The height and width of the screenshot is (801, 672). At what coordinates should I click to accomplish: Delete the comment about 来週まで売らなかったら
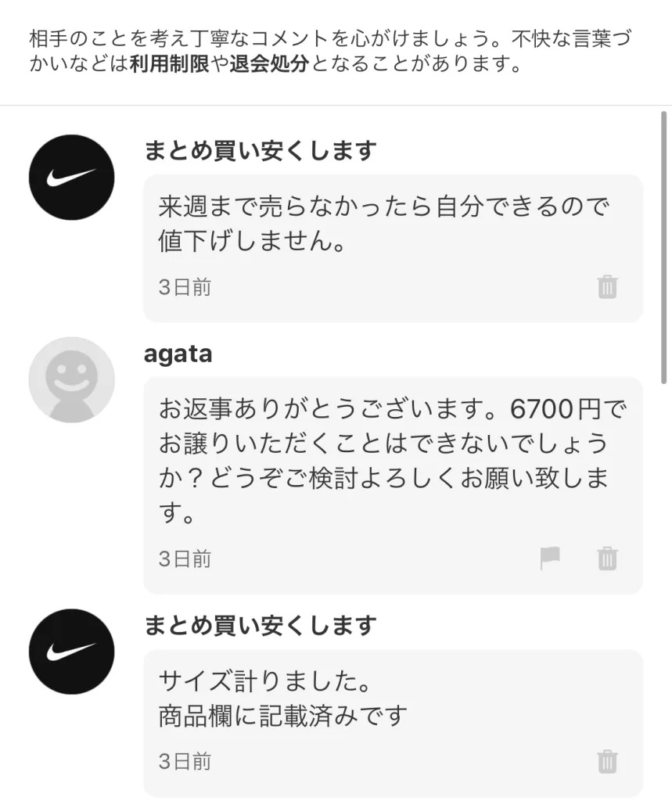tap(607, 287)
